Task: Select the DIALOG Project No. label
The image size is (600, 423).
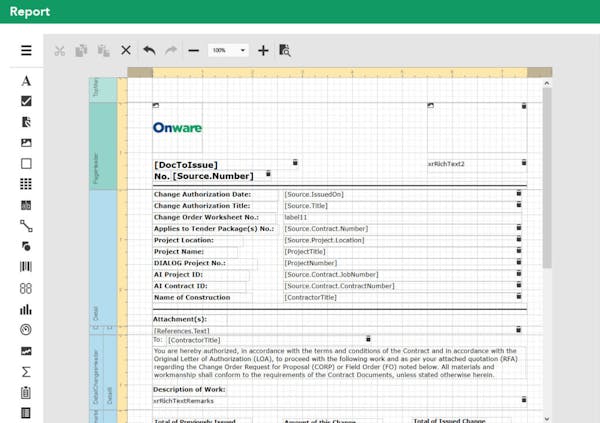Action: tap(205, 263)
